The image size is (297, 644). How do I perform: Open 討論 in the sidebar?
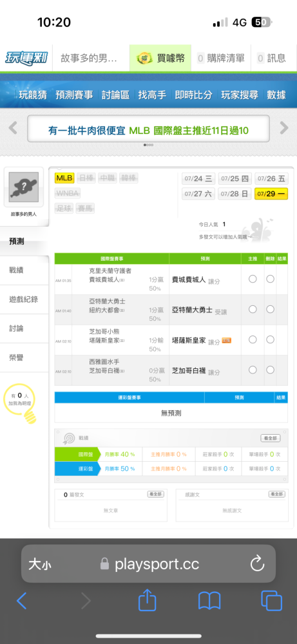point(24,328)
